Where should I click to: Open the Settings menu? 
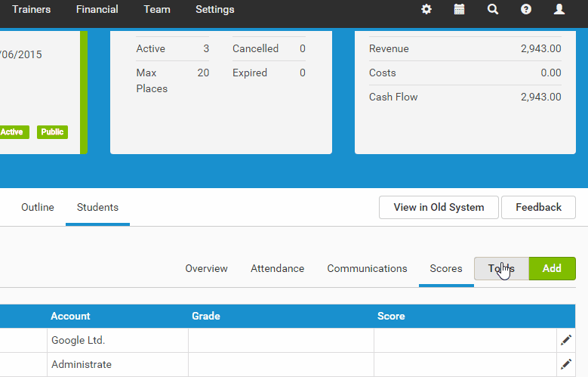pos(215,9)
